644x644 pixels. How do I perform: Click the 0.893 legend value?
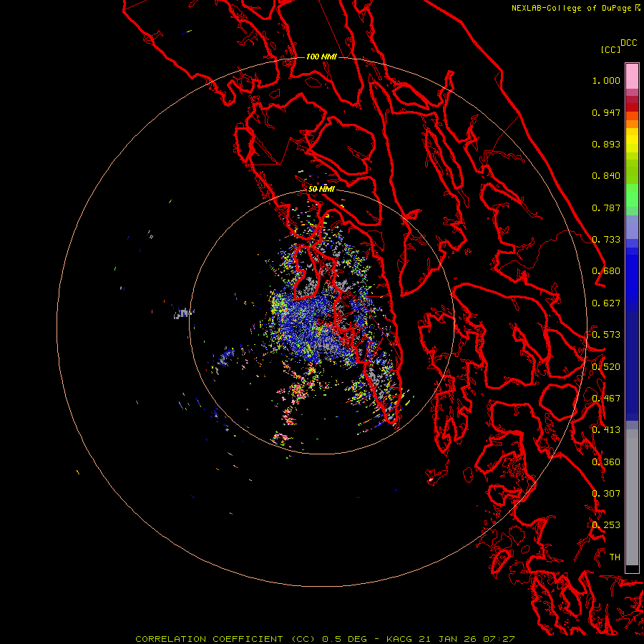click(606, 144)
